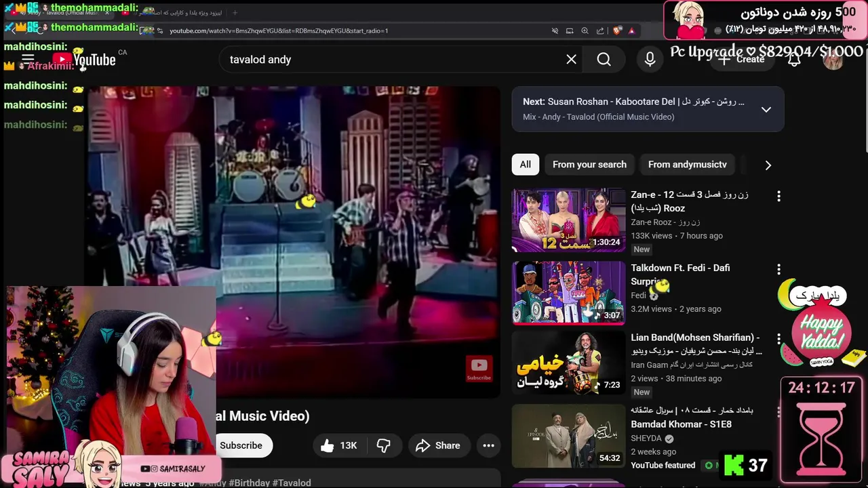Open Zan-e Rooz episode 12 thumbnail
This screenshot has width=868, height=488.
tap(569, 220)
